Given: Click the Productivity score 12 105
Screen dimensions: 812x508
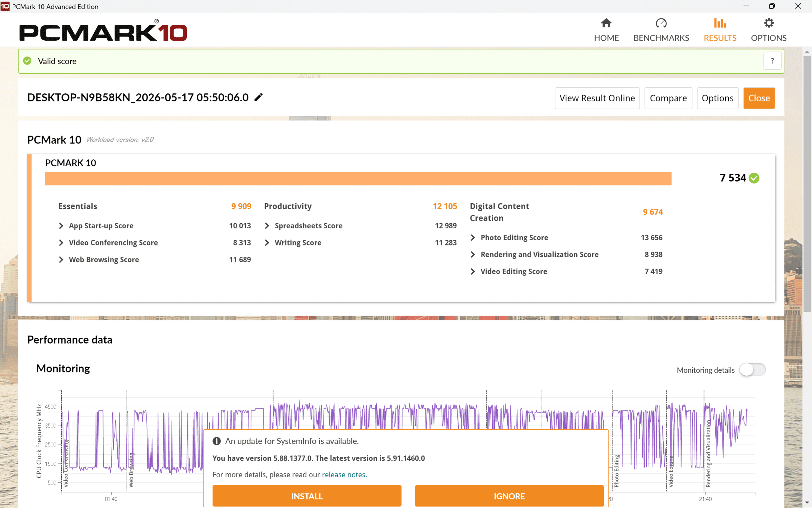Looking at the screenshot, I should click(x=445, y=206).
